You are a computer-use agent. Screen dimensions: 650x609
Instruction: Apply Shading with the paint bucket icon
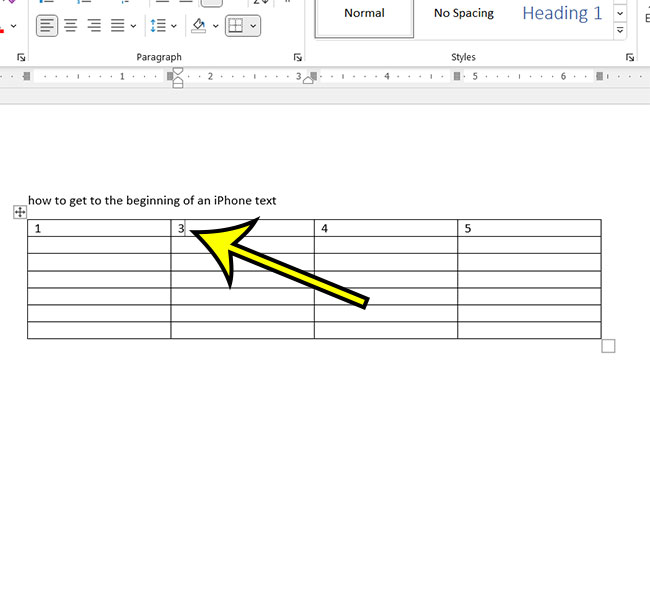tap(199, 26)
